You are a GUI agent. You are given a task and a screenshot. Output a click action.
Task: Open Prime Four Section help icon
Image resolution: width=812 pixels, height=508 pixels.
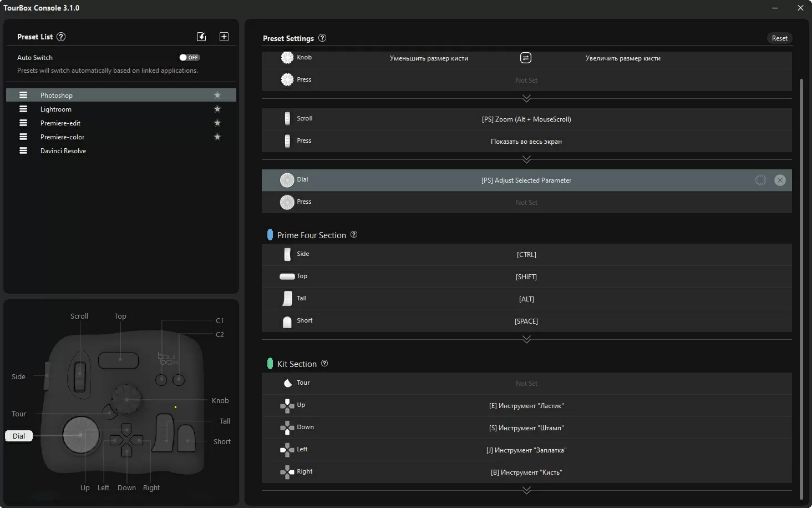click(354, 235)
